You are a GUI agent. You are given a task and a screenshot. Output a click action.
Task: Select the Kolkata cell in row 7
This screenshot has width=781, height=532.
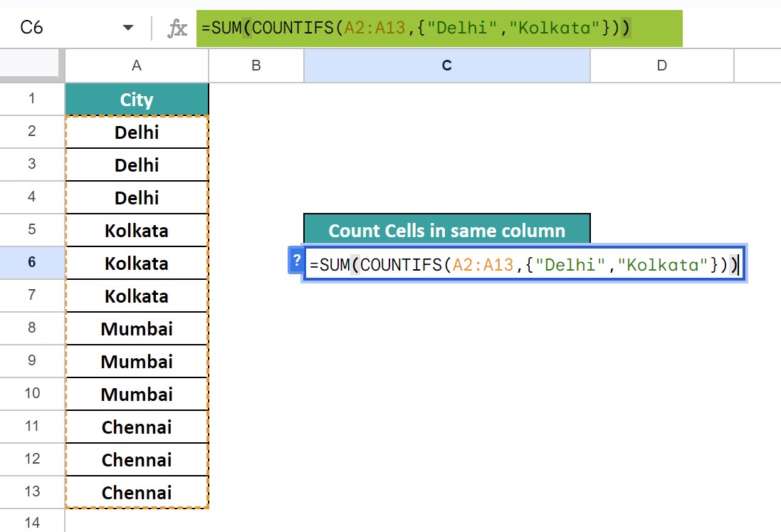[137, 296]
